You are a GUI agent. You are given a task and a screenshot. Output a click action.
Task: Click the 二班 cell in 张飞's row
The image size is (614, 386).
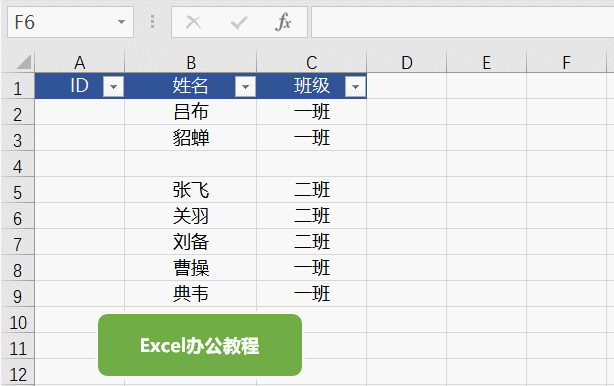[312, 190]
